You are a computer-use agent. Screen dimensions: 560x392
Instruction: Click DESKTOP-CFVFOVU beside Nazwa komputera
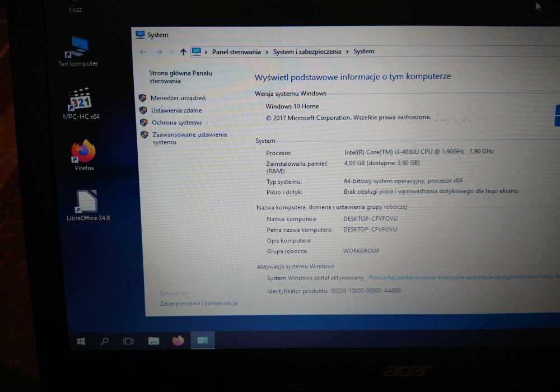coord(370,218)
